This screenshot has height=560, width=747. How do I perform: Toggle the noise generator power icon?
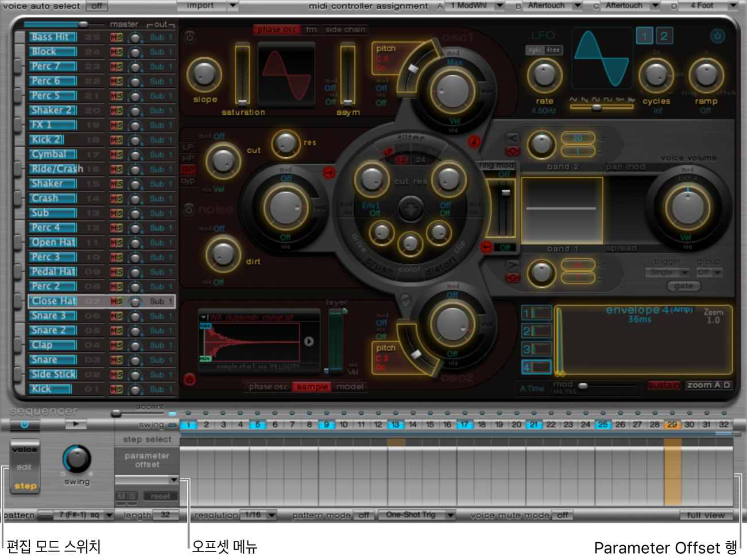(189, 209)
